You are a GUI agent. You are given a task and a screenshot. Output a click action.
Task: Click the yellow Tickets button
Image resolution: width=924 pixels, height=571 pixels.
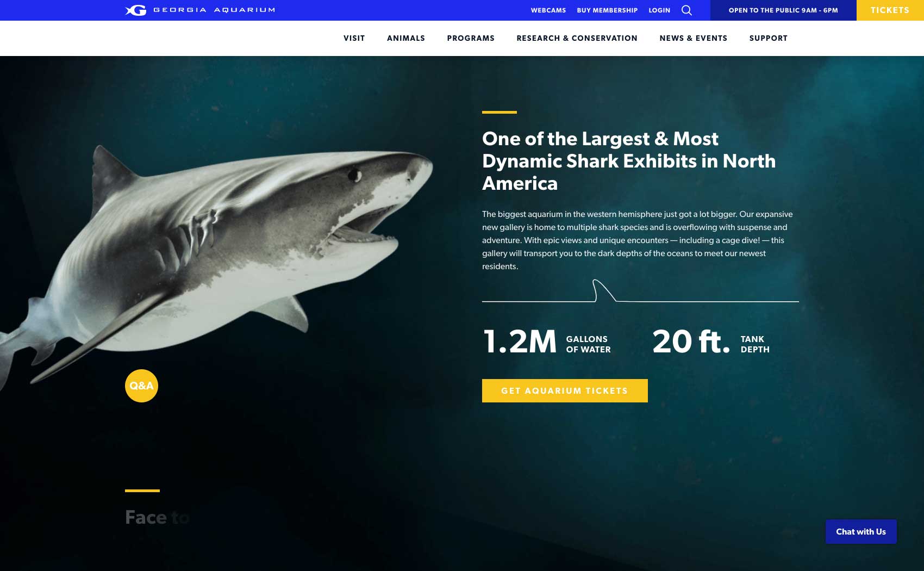pyautogui.click(x=890, y=10)
